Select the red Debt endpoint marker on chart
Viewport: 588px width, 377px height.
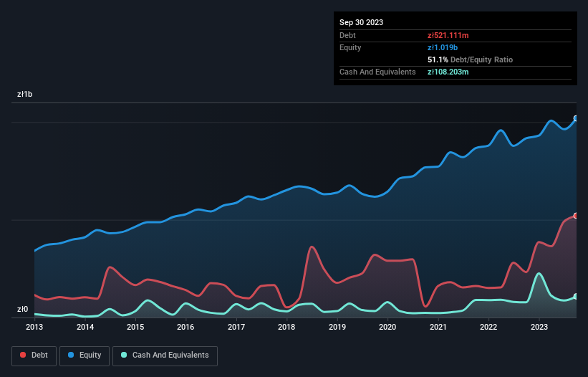pos(576,216)
